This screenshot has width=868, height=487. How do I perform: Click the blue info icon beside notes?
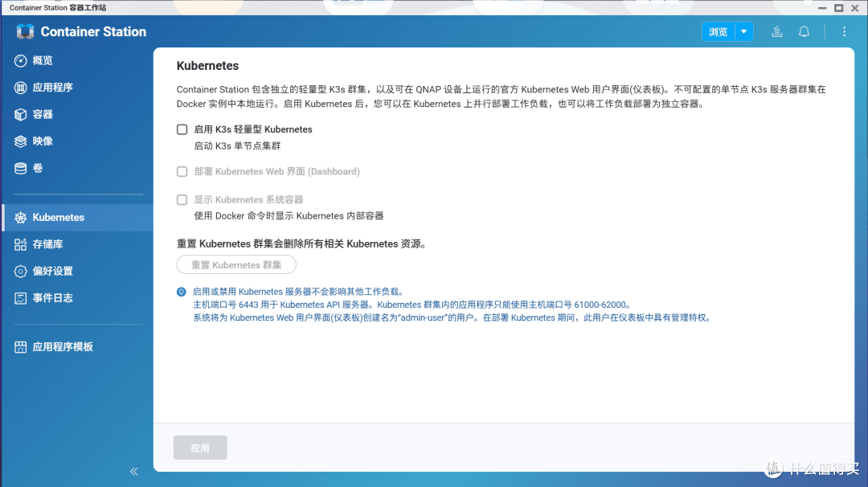coord(181,292)
